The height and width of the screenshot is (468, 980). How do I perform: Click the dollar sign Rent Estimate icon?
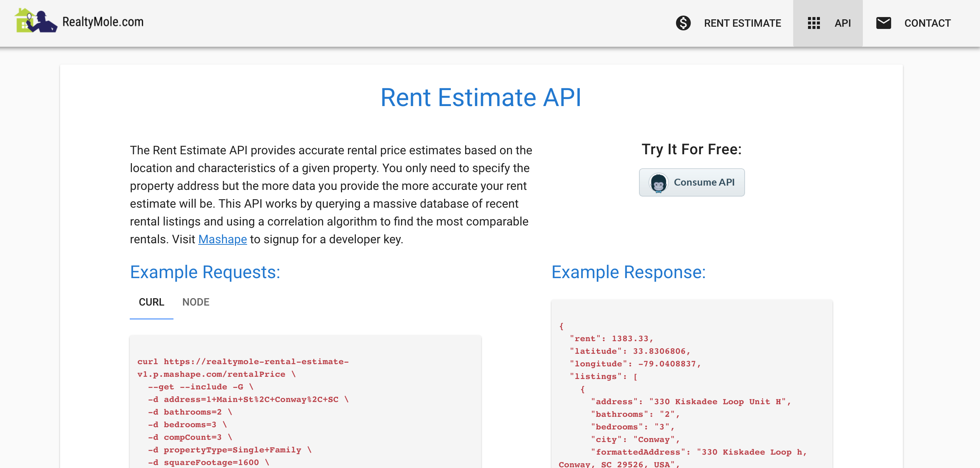coord(683,23)
